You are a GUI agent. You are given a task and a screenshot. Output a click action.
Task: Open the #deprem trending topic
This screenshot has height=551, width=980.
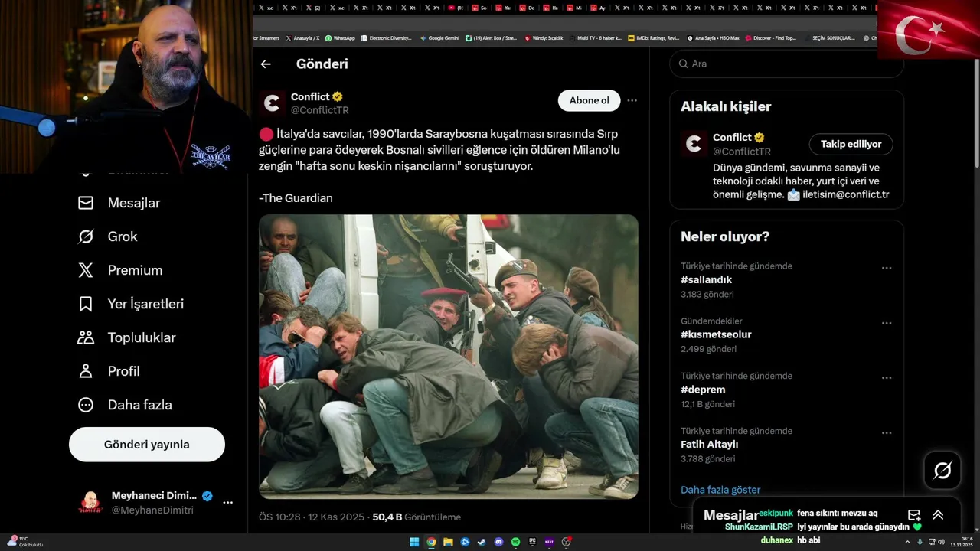tap(703, 390)
